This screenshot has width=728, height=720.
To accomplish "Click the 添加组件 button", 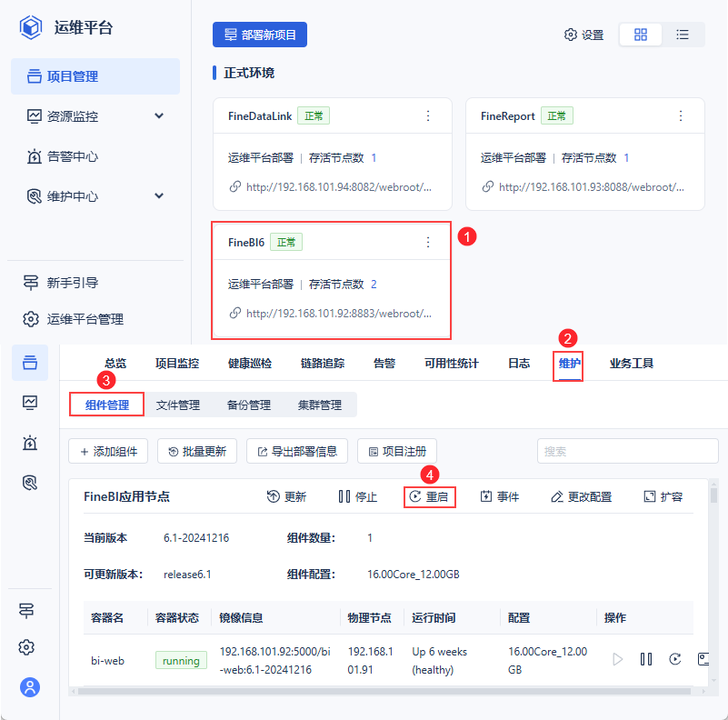I will point(108,451).
